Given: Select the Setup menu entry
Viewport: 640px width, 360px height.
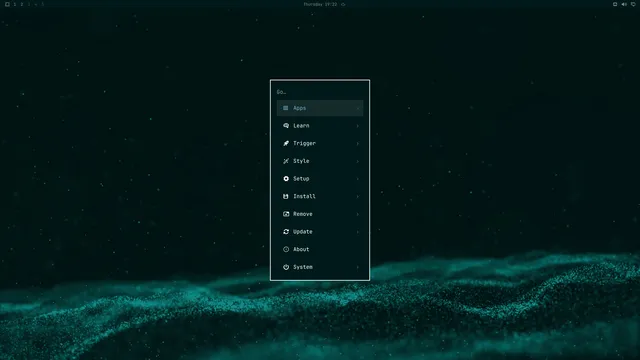Looking at the screenshot, I should pyautogui.click(x=320, y=179).
